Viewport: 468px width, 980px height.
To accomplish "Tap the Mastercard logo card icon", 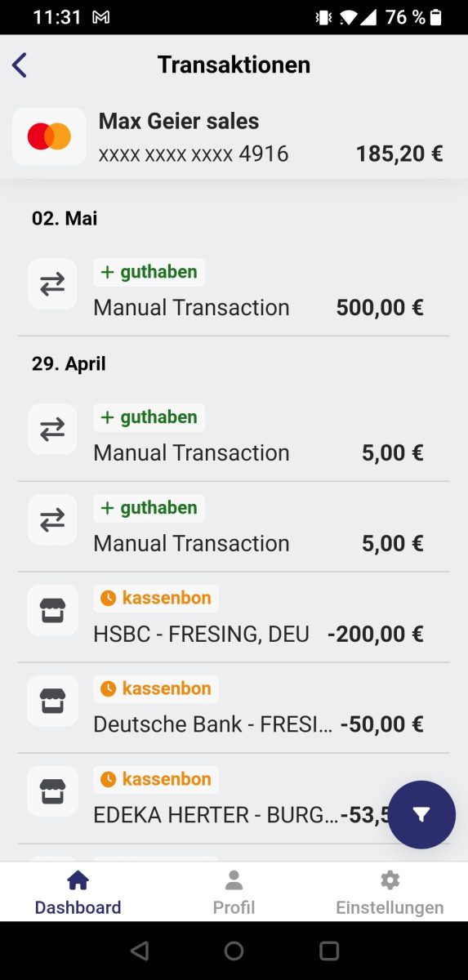I will pos(49,136).
